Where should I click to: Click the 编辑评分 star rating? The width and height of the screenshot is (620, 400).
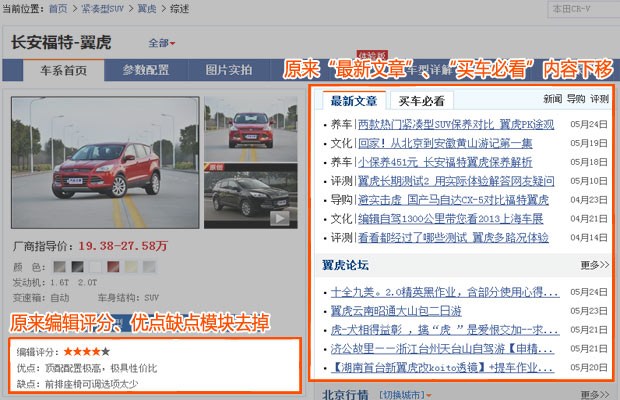(x=87, y=351)
